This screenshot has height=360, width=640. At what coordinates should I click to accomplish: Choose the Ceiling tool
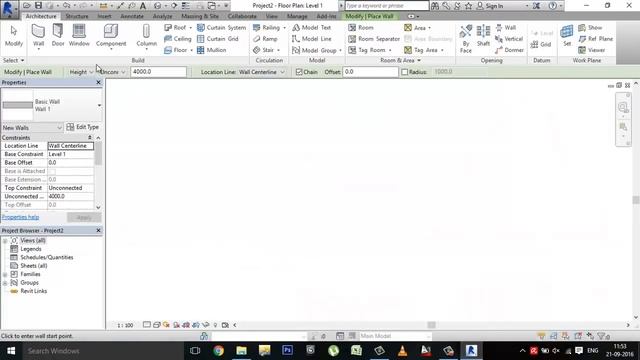[x=178, y=39]
